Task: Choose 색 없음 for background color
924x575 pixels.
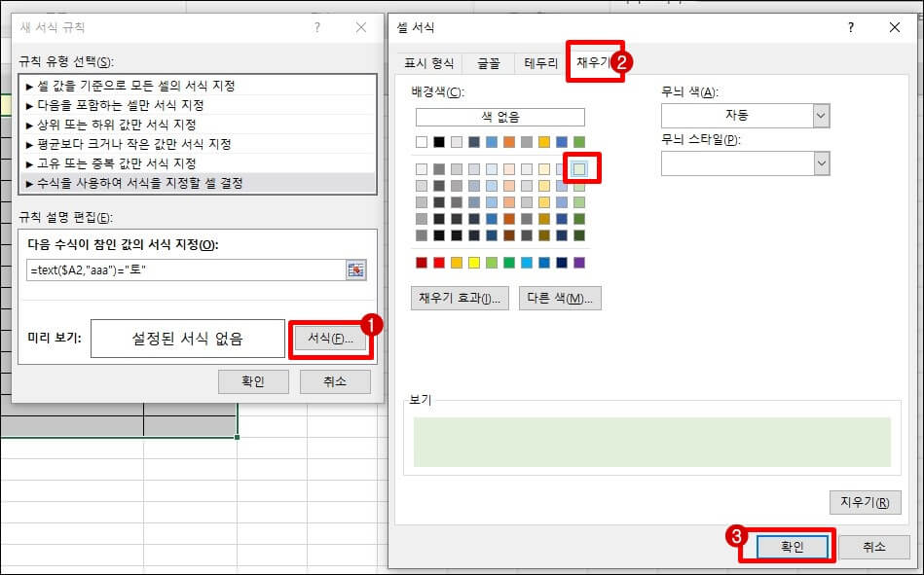Action: click(x=500, y=118)
